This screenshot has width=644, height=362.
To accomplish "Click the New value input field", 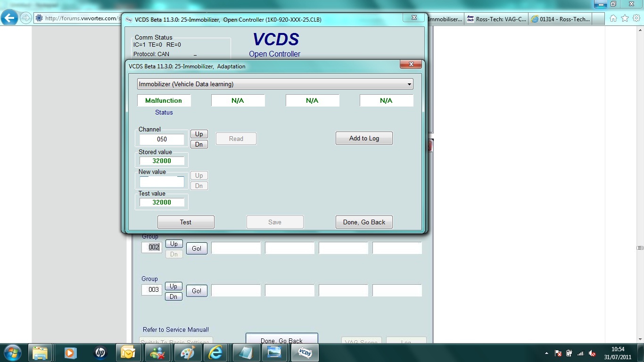I will point(162,182).
